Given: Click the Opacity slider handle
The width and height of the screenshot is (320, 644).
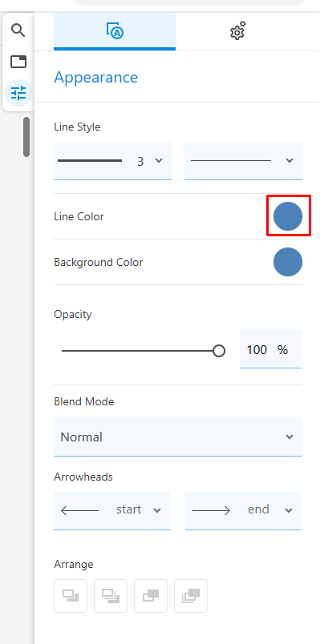Looking at the screenshot, I should pyautogui.click(x=219, y=351).
